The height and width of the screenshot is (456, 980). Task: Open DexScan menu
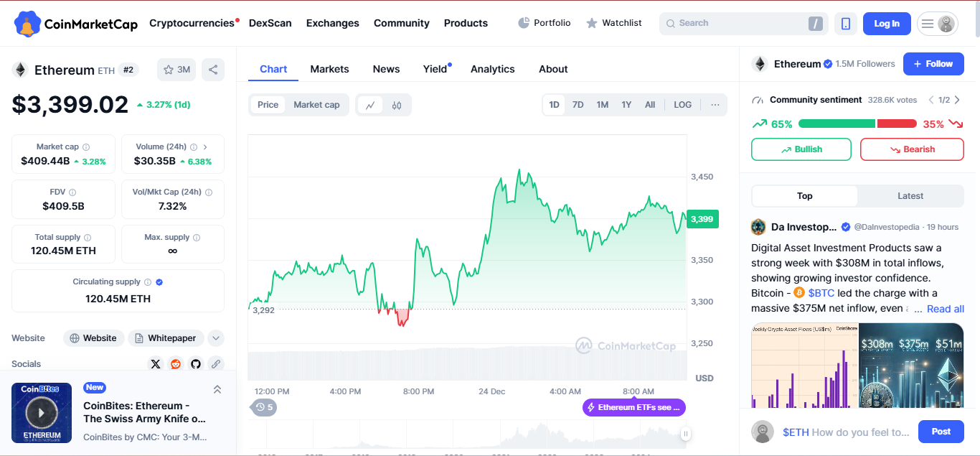click(x=270, y=23)
